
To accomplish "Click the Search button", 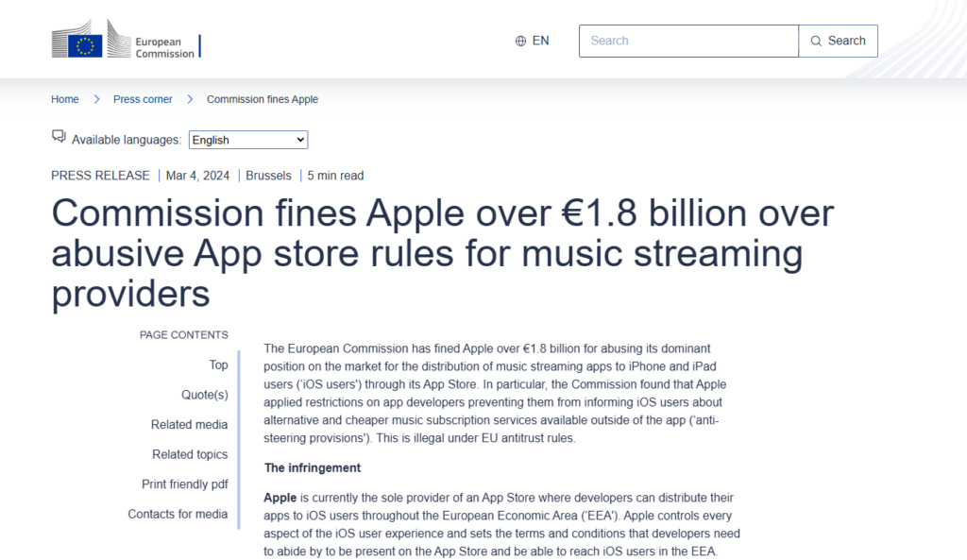I will pyautogui.click(x=839, y=41).
